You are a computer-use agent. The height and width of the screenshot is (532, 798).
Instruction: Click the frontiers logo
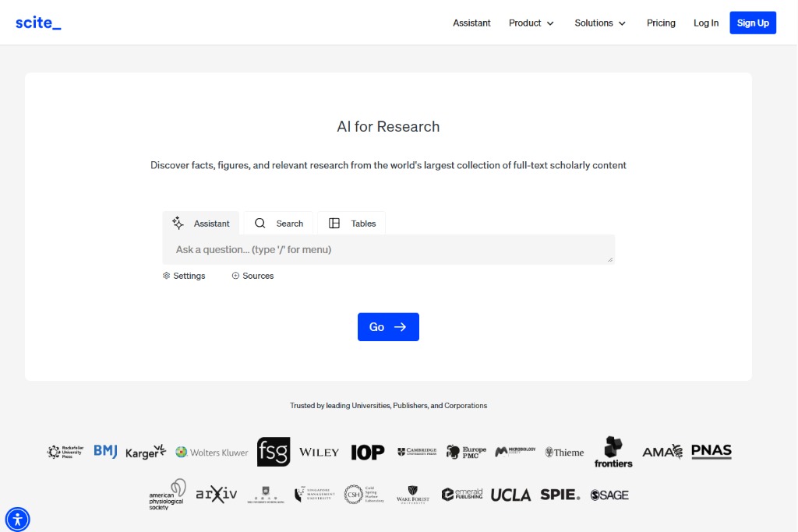click(613, 452)
